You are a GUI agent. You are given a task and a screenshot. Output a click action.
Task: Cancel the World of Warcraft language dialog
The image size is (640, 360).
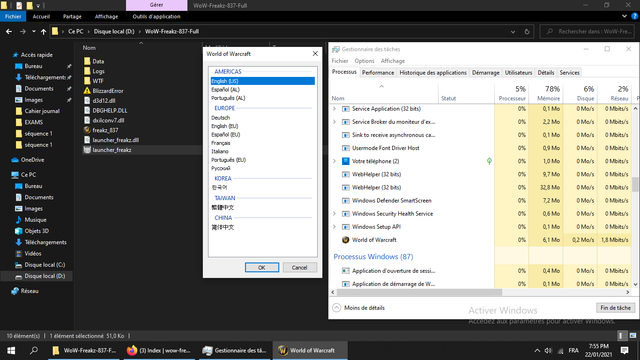[299, 267]
